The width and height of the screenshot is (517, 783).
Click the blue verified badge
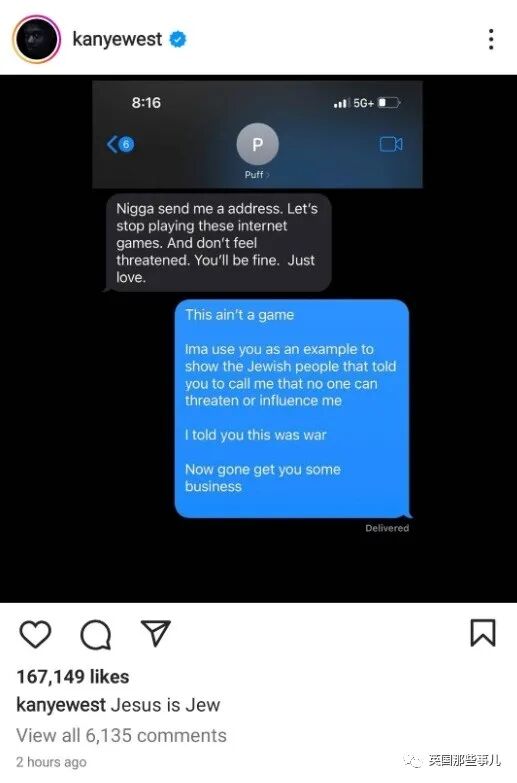coord(177,39)
